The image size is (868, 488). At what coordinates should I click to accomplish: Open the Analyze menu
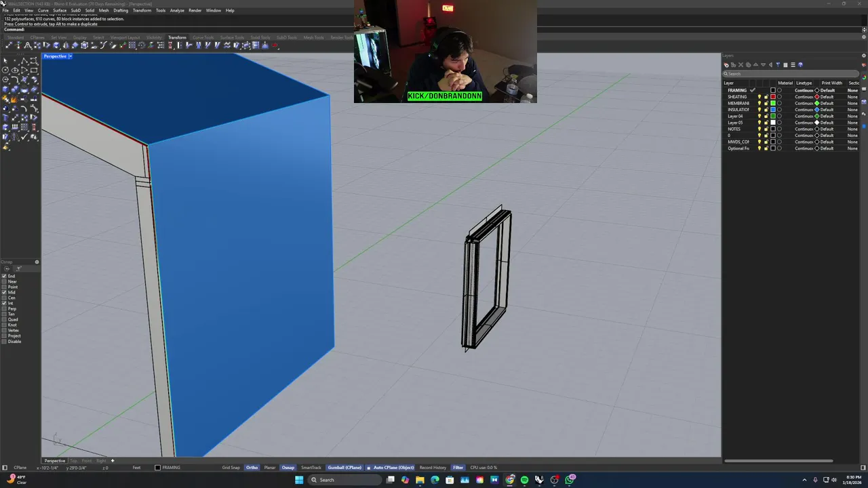click(x=177, y=10)
